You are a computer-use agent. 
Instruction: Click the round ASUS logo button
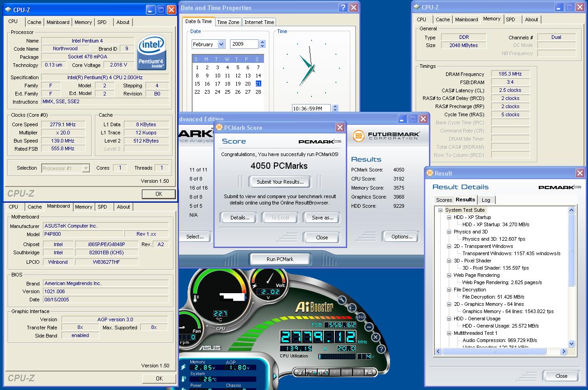361,317
